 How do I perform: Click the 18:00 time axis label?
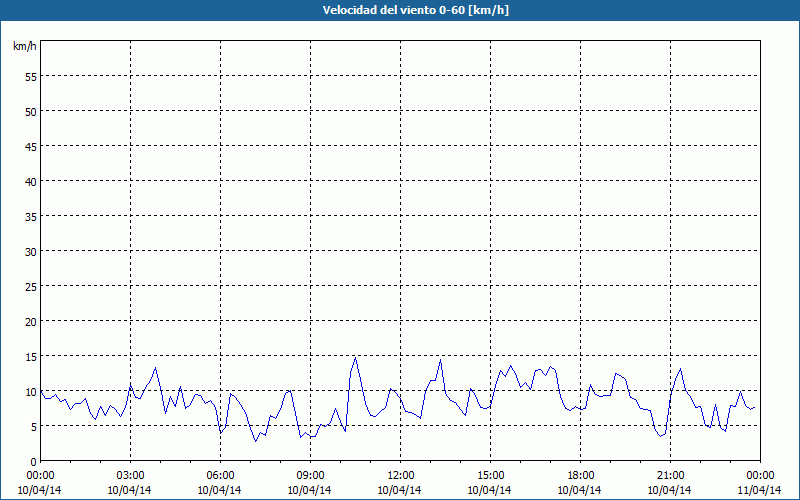[x=581, y=476]
